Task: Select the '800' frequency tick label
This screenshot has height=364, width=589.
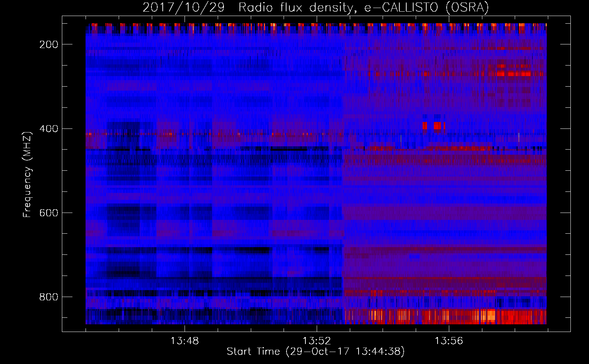Action: click(49, 297)
